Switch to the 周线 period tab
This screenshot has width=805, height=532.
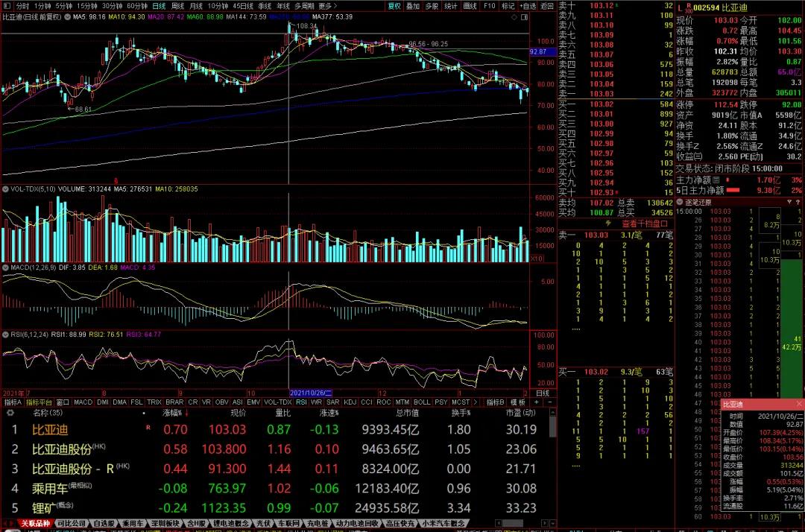(177, 5)
